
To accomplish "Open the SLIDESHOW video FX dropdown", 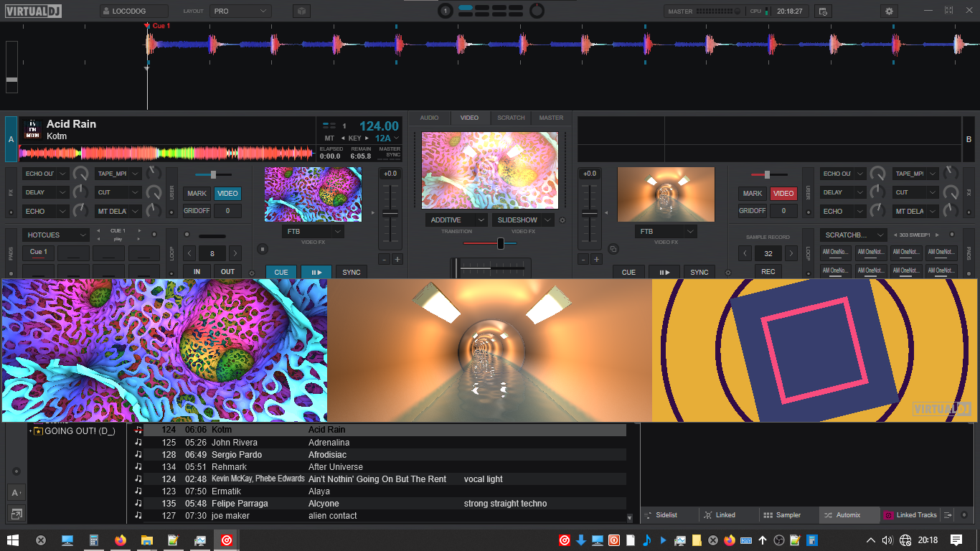I will point(524,220).
